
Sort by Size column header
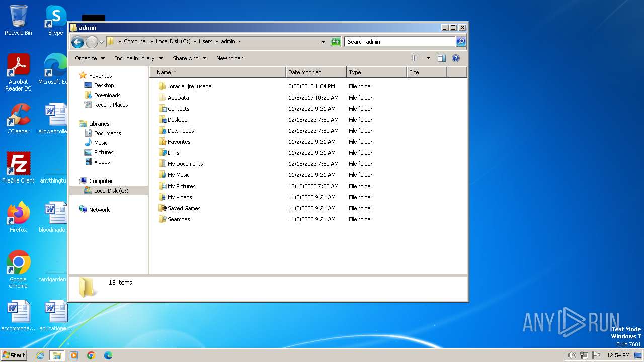click(x=427, y=72)
